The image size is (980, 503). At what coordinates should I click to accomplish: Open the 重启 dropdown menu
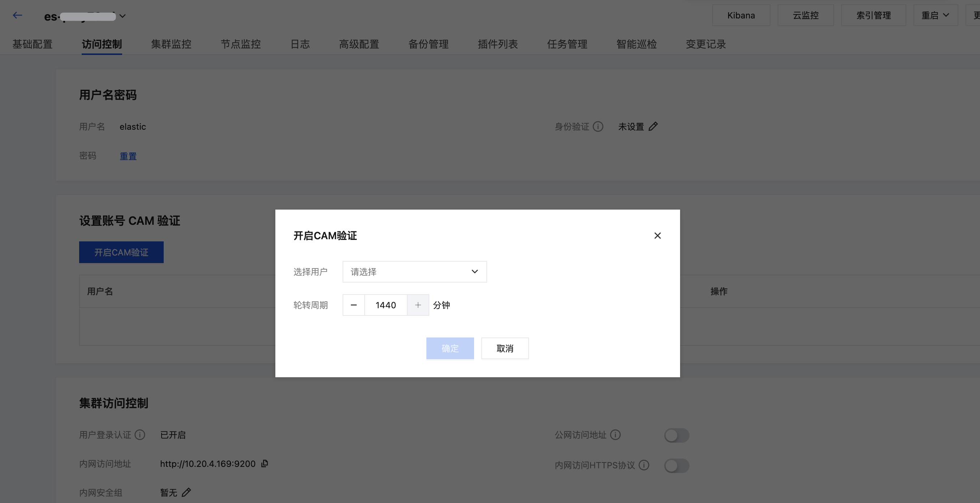(x=935, y=15)
